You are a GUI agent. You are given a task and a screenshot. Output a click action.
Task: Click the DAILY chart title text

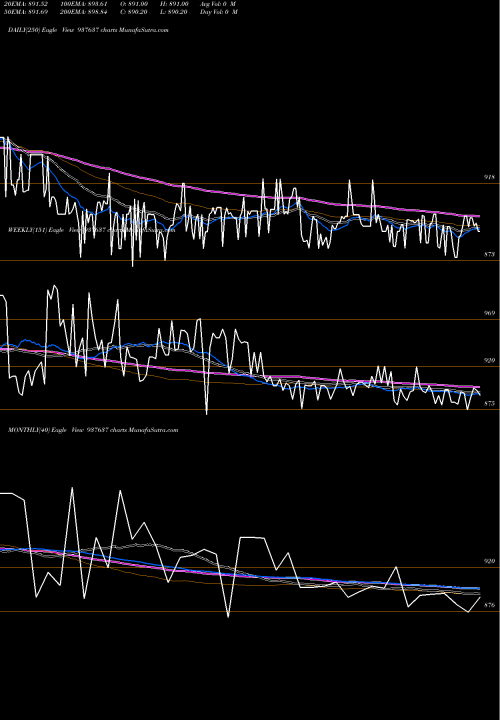(88, 30)
